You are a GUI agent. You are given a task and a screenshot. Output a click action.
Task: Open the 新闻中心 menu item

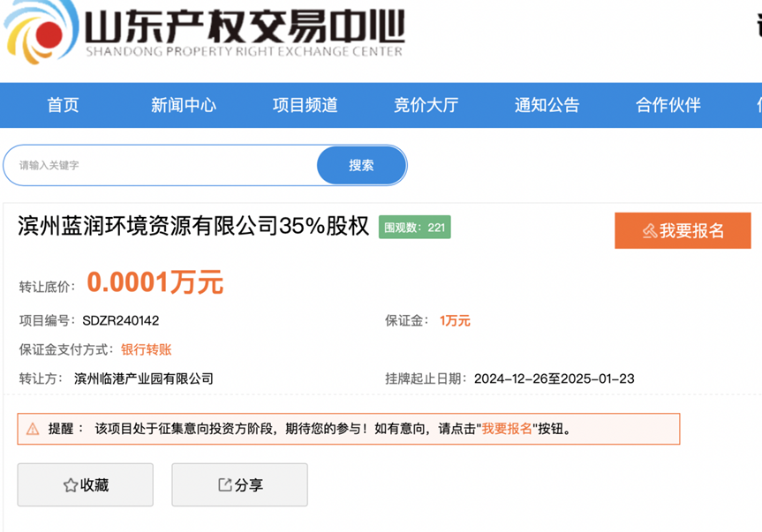(x=183, y=105)
